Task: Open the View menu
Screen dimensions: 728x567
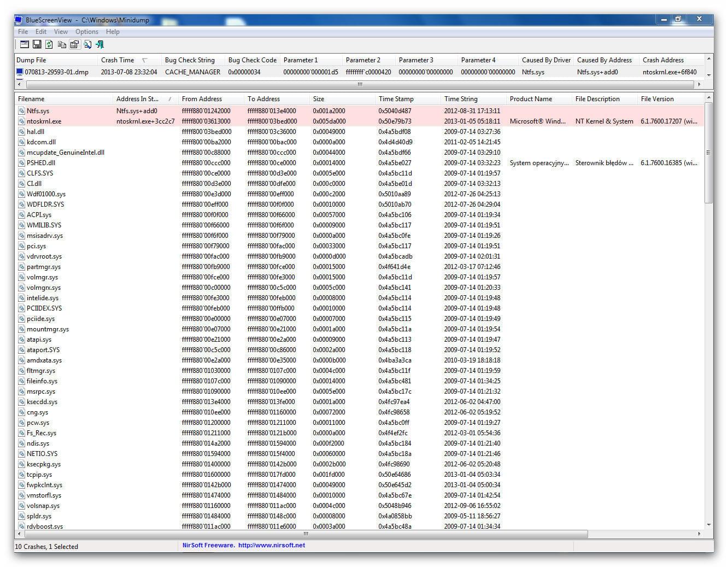Action: 61,32
